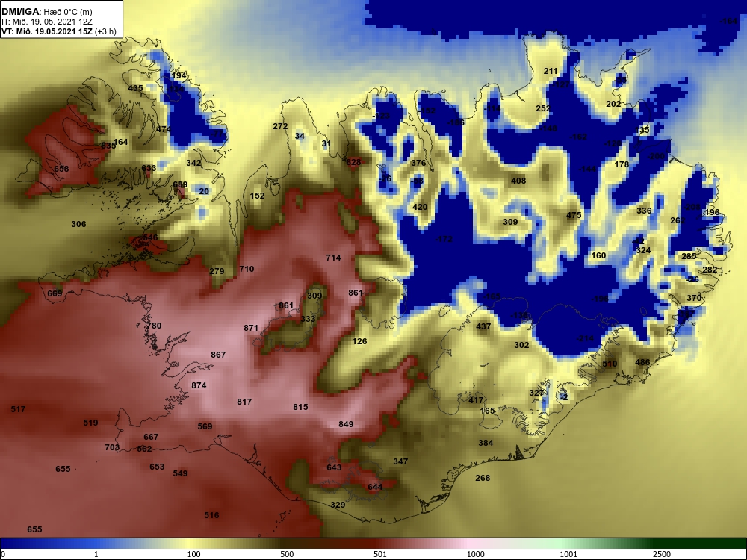Click the map value 644

(375, 487)
